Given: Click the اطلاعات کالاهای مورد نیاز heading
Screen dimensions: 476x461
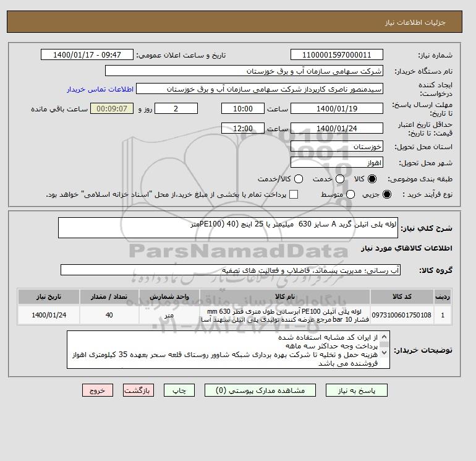Looking at the screenshot, I should pyautogui.click(x=407, y=248).
